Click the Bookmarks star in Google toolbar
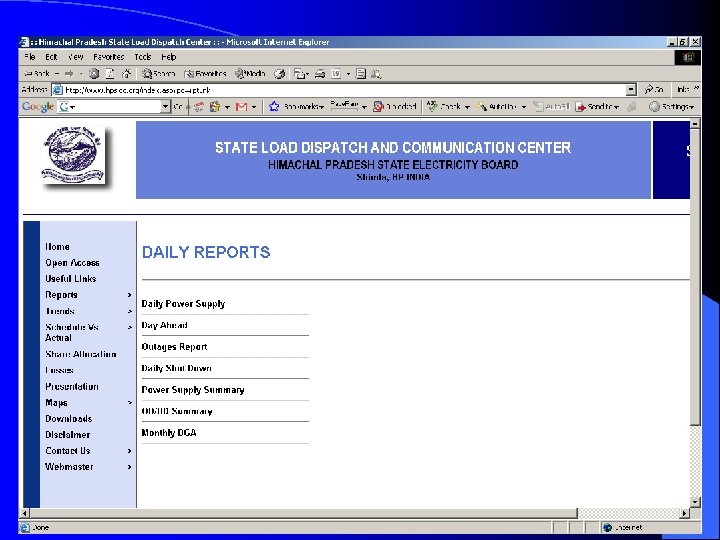Viewport: 720px width, 540px height. 274,107
